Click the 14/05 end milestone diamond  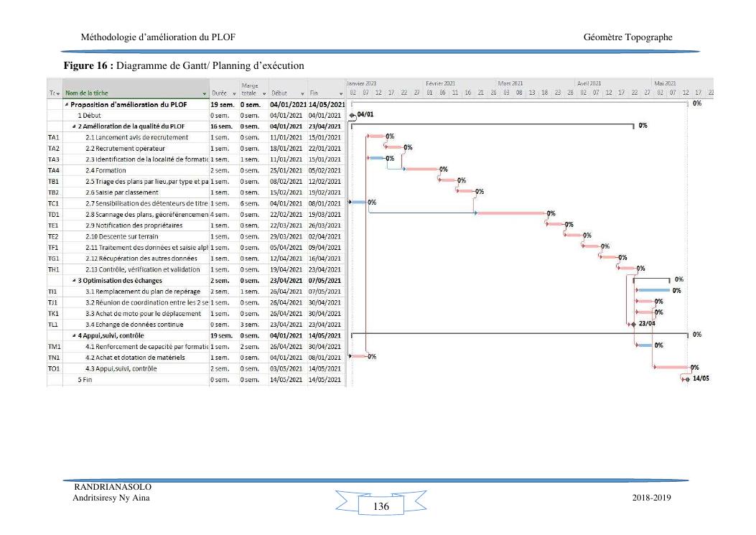[x=686, y=378]
